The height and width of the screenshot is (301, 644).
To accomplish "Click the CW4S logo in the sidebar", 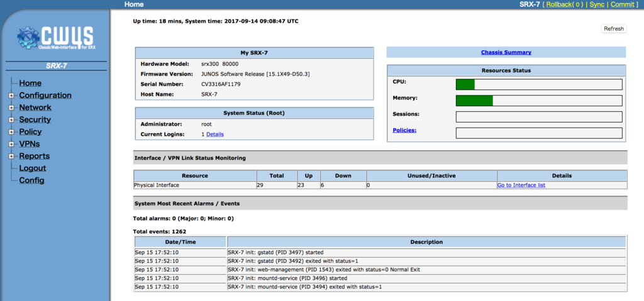I will click(x=55, y=37).
